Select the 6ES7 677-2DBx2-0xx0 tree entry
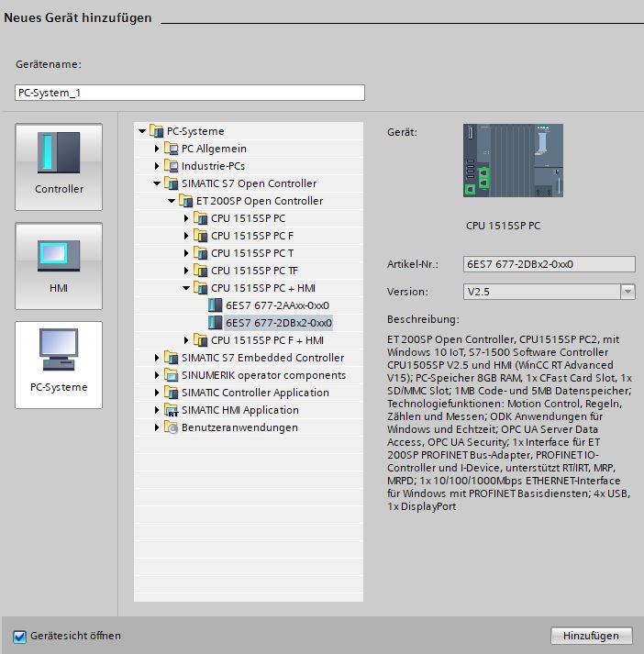Viewport: 644px width, 654px height. pyautogui.click(x=278, y=323)
